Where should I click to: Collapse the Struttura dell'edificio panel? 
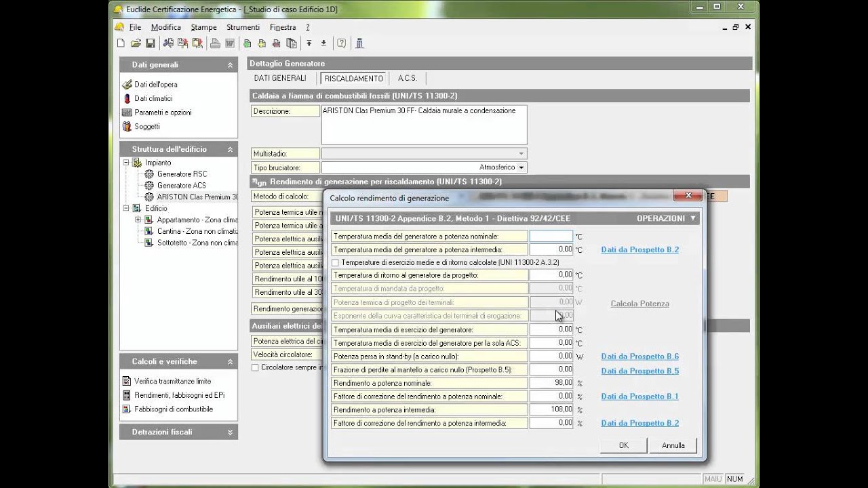click(x=230, y=149)
